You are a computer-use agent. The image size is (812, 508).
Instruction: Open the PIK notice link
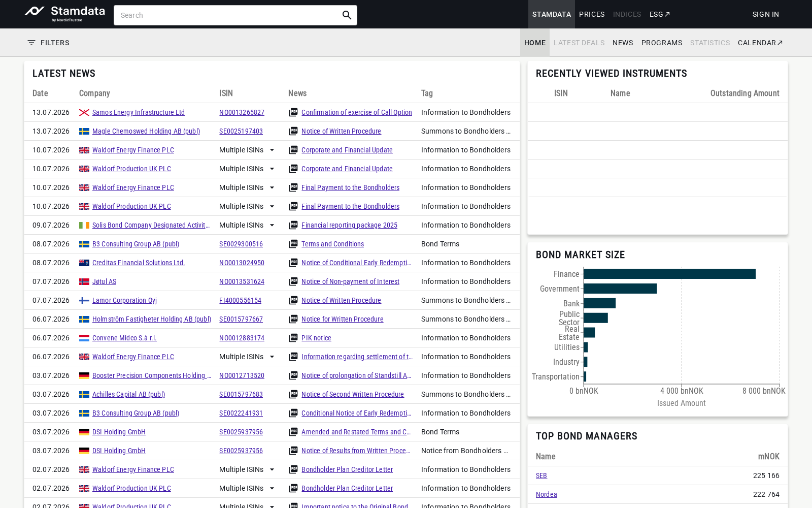tap(316, 338)
